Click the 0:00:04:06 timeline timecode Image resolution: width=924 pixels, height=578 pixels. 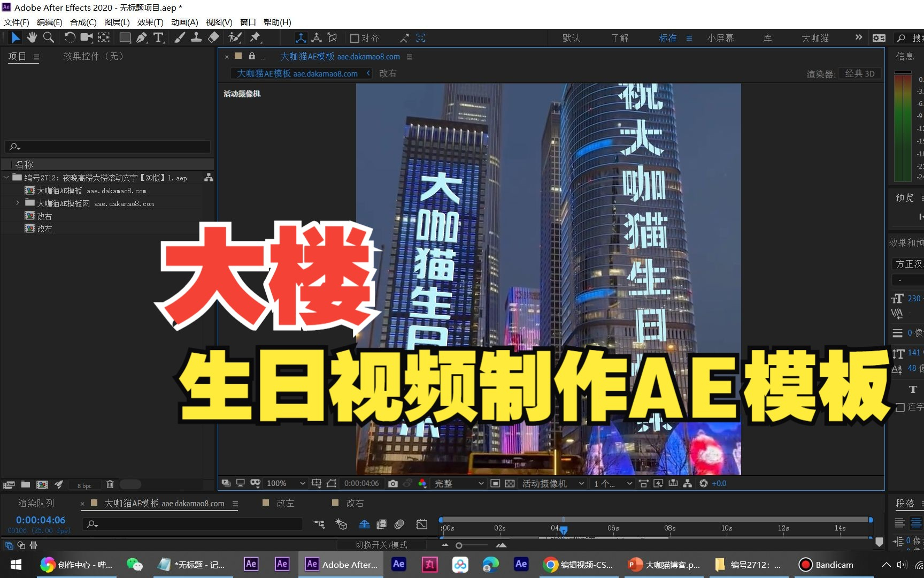click(x=41, y=520)
